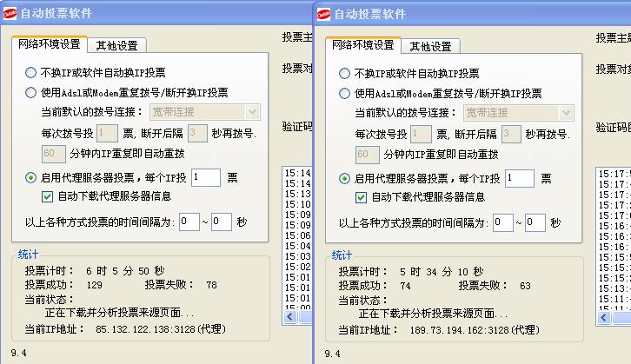Select Adsl或Modem重复拨号 radio in right window
Screen dimensions: 631x364
tap(345, 93)
